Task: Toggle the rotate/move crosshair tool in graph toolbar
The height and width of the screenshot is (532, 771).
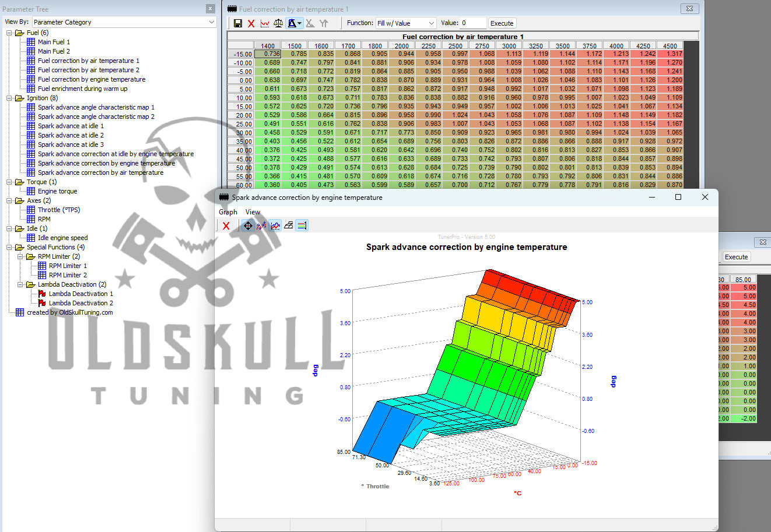Action: tap(248, 226)
